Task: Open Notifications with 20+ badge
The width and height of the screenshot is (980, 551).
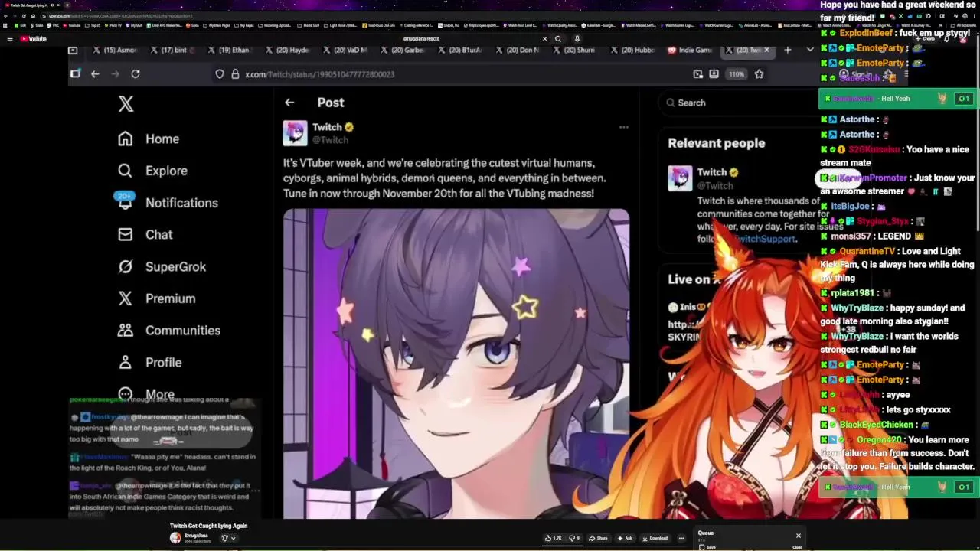Action: point(168,203)
